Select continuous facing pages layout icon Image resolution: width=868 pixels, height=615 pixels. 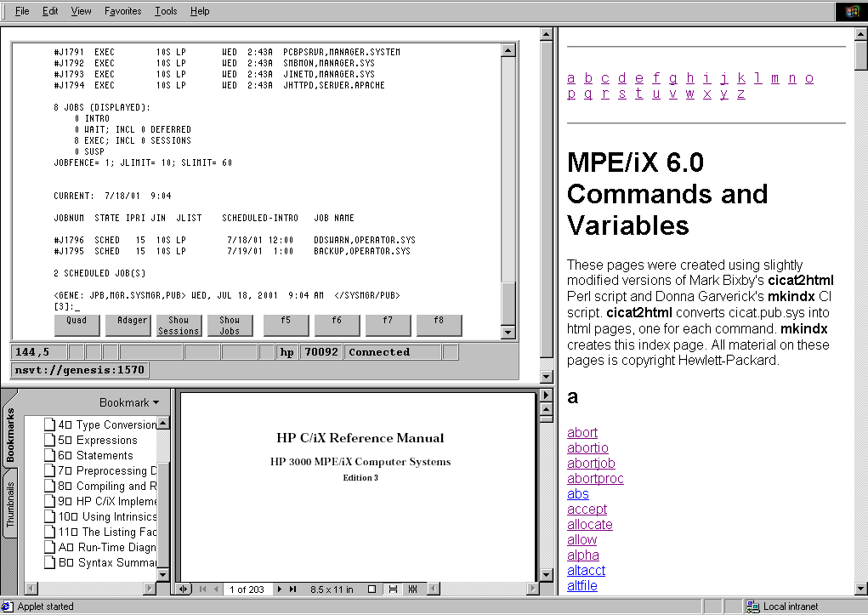[412, 589]
